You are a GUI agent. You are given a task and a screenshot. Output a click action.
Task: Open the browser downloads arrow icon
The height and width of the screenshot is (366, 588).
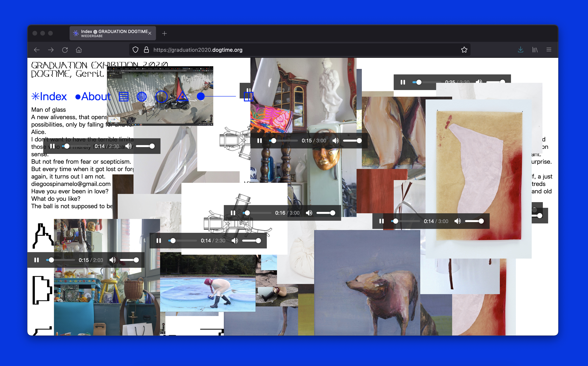[x=520, y=50]
